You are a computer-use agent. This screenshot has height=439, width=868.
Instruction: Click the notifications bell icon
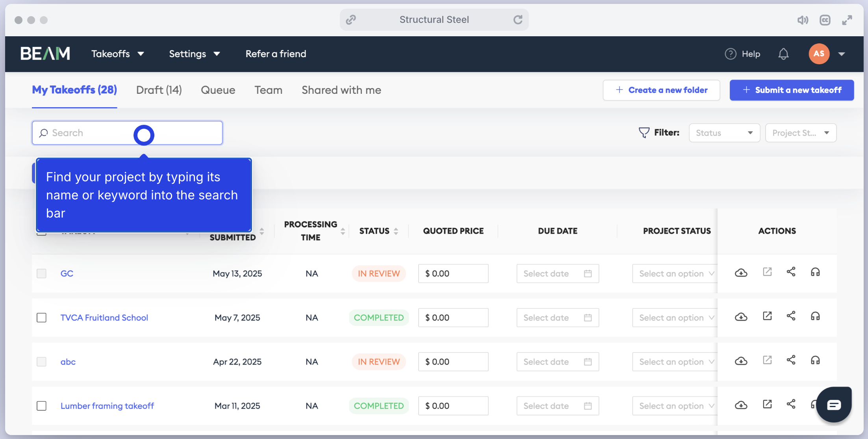click(783, 54)
